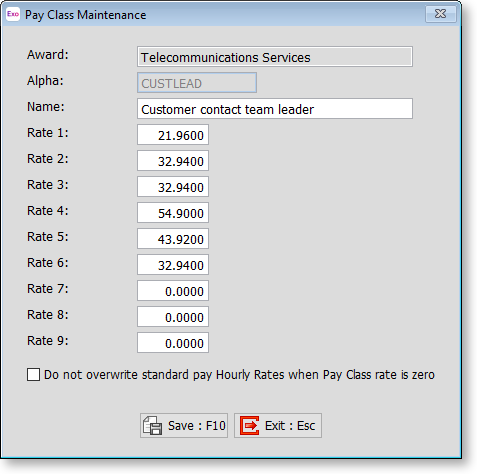Click the Rate 8 input field

[x=173, y=317]
